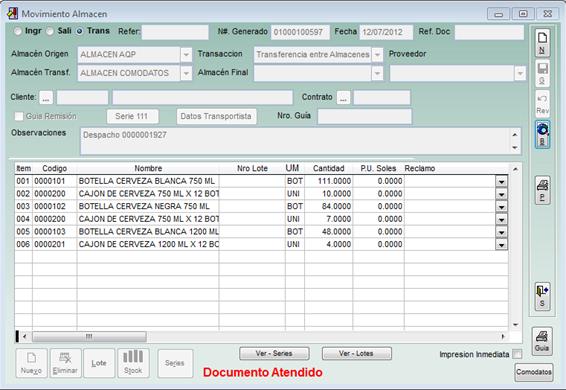Open the Almacén Origen dropdown
The height and width of the screenshot is (390, 566).
pos(186,55)
